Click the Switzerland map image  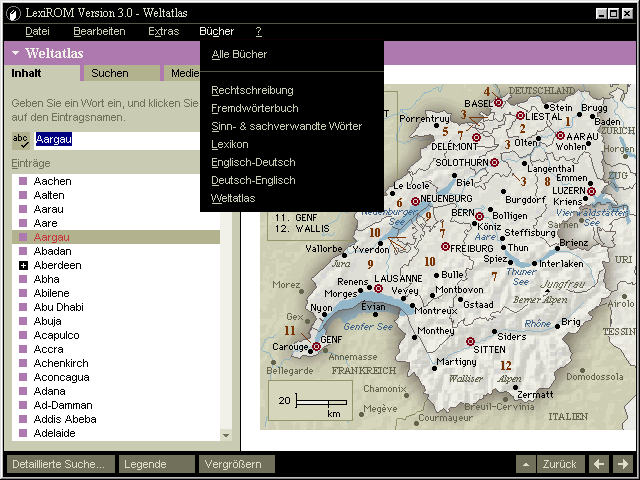click(x=448, y=257)
